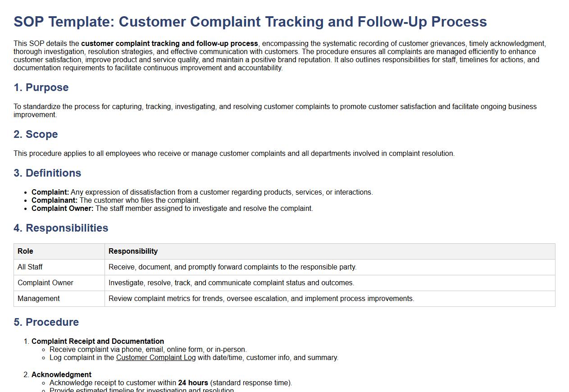
Task: Click the "5. Procedure" section heading
Action: pos(46,322)
